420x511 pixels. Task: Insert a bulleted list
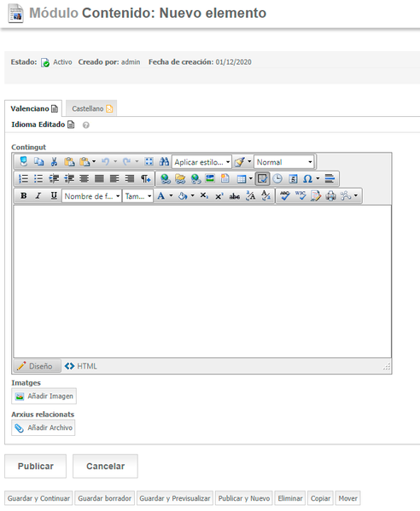pyautogui.click(x=38, y=178)
